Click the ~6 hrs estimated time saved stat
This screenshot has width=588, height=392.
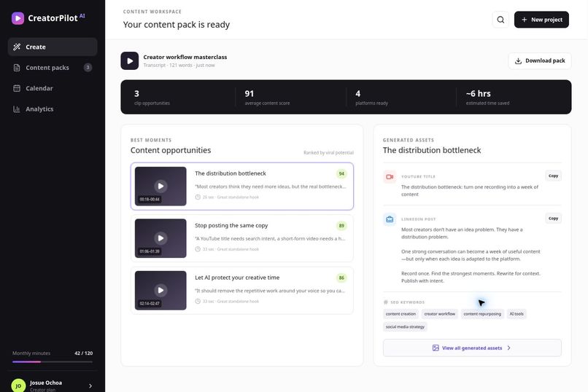point(487,97)
